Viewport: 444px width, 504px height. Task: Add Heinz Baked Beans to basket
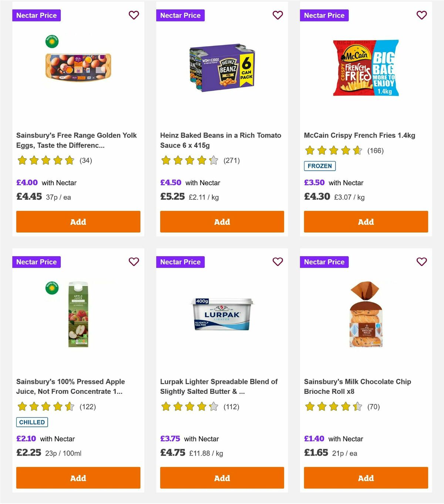tap(222, 221)
